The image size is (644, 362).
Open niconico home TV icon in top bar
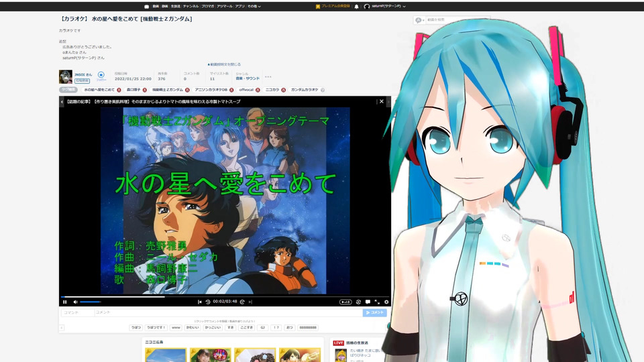[x=147, y=6]
